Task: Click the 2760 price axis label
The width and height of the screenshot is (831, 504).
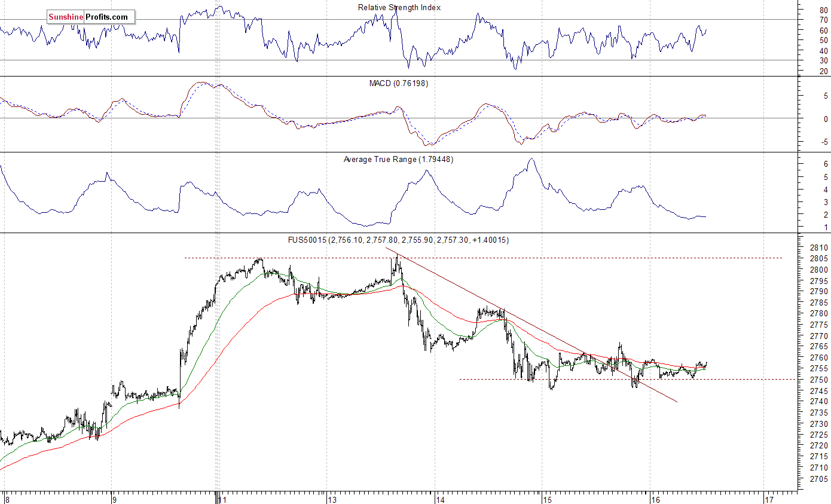Action: pos(819,358)
